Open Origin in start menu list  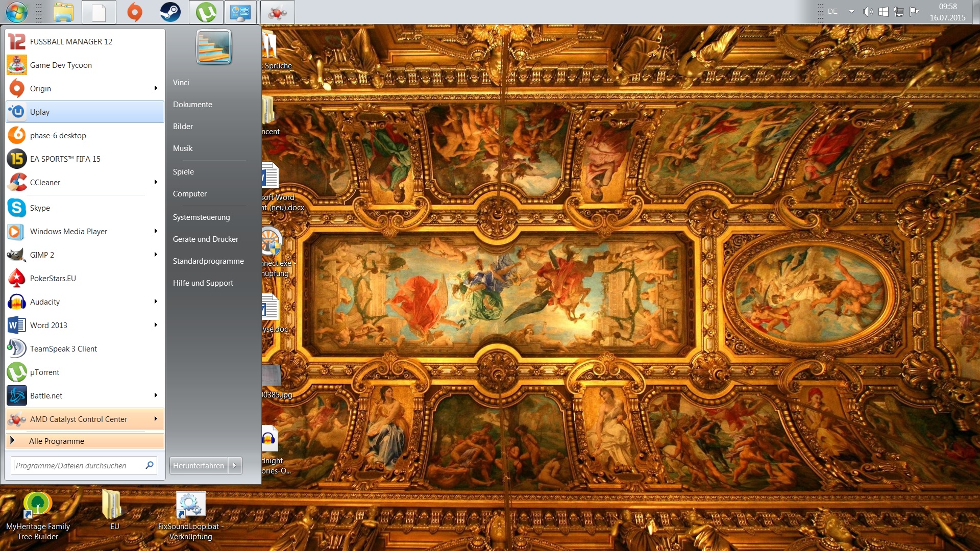click(85, 89)
